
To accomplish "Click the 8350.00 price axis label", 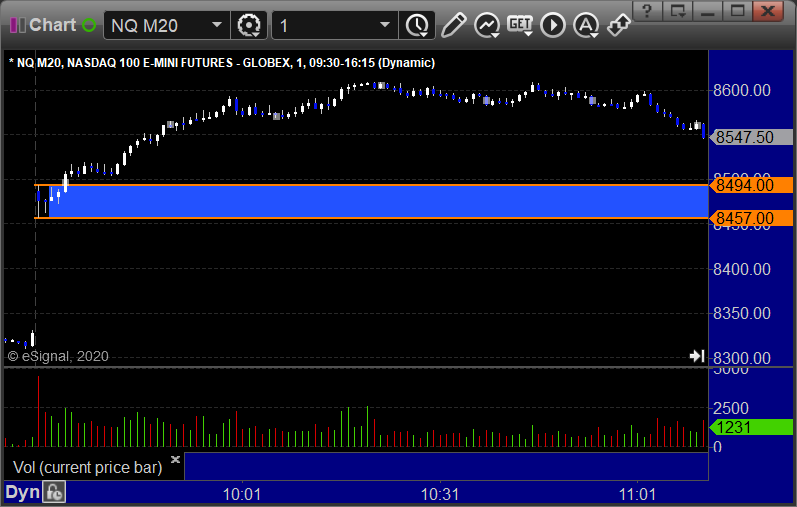I will (742, 313).
